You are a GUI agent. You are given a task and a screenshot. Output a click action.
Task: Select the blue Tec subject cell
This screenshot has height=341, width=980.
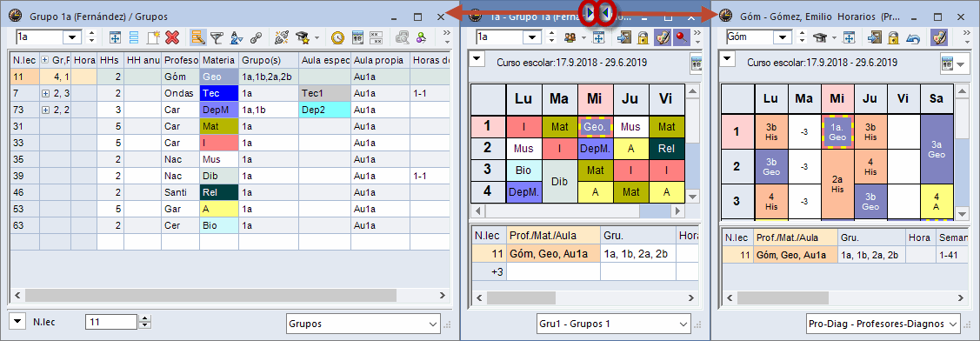click(x=219, y=93)
